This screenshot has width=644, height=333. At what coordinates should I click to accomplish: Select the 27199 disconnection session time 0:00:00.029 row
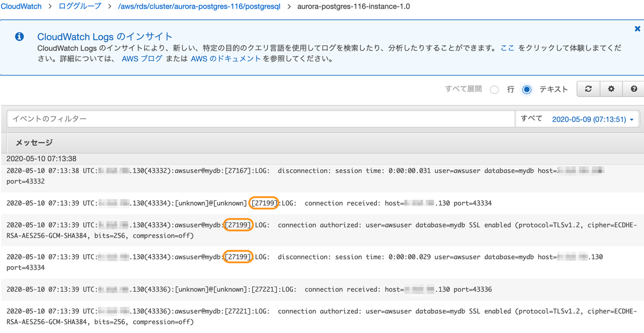(x=322, y=262)
